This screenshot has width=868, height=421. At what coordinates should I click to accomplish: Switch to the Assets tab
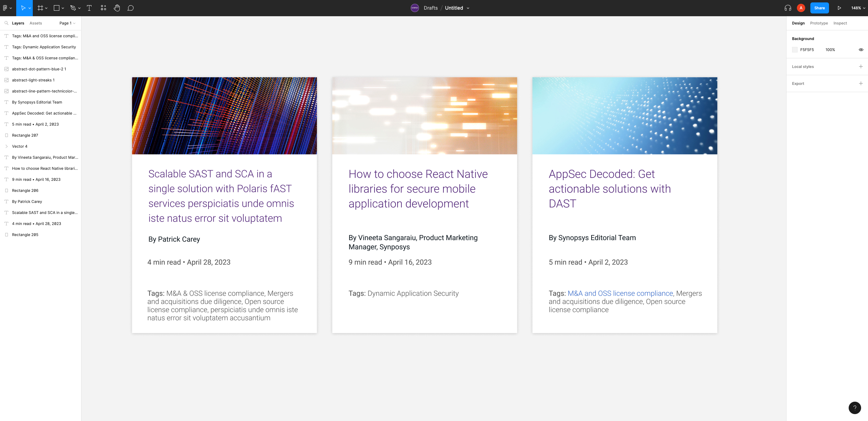tap(36, 23)
